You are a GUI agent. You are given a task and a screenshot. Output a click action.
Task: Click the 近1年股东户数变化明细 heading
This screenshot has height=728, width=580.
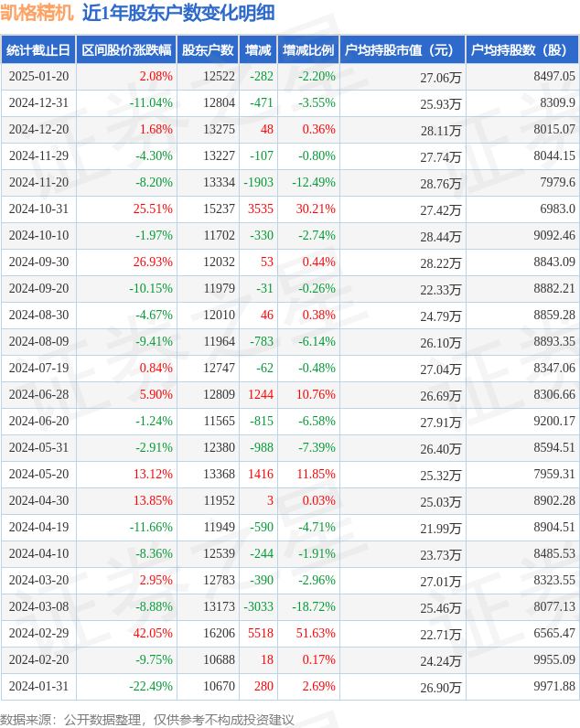(x=178, y=13)
